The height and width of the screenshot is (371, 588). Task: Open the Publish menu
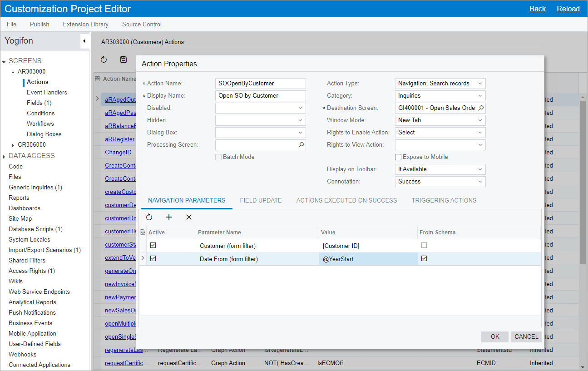pyautogui.click(x=40, y=25)
